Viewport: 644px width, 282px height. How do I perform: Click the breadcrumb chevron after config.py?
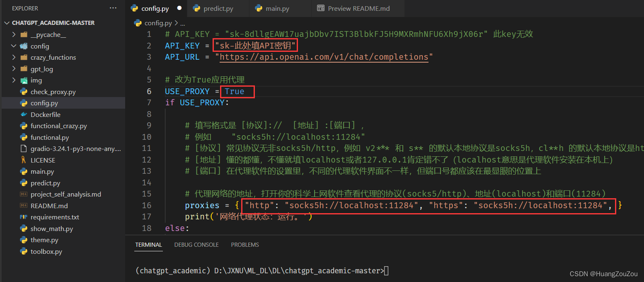tap(176, 23)
